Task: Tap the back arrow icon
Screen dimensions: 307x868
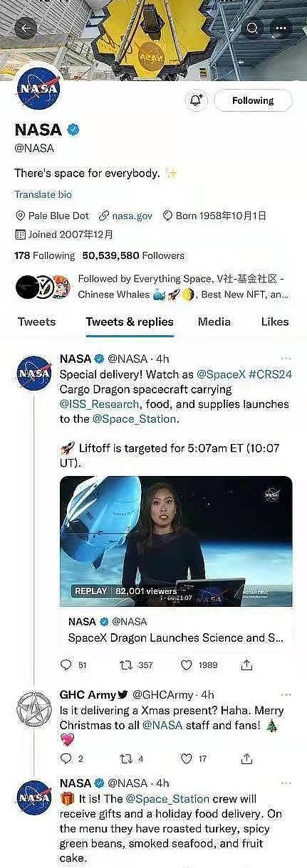Action: [26, 28]
